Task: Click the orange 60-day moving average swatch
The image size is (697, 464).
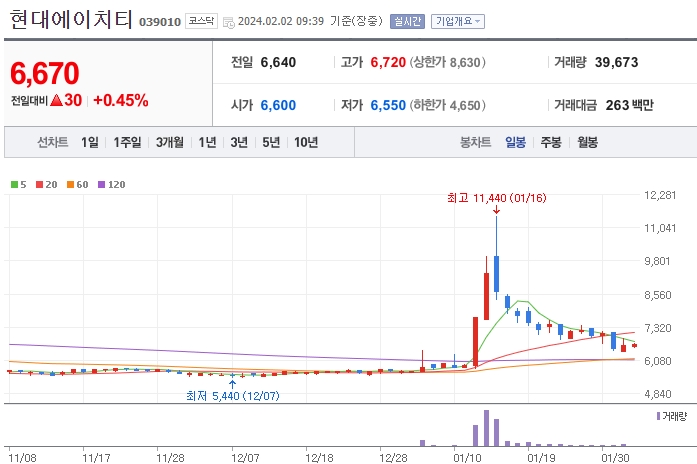Action: coord(70,184)
